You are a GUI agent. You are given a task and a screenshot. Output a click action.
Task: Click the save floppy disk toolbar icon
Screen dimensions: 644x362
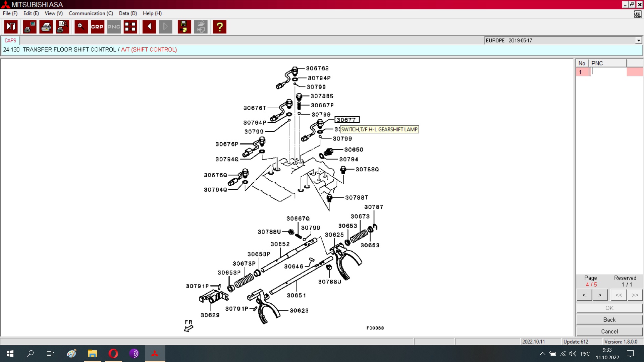[x=184, y=27]
